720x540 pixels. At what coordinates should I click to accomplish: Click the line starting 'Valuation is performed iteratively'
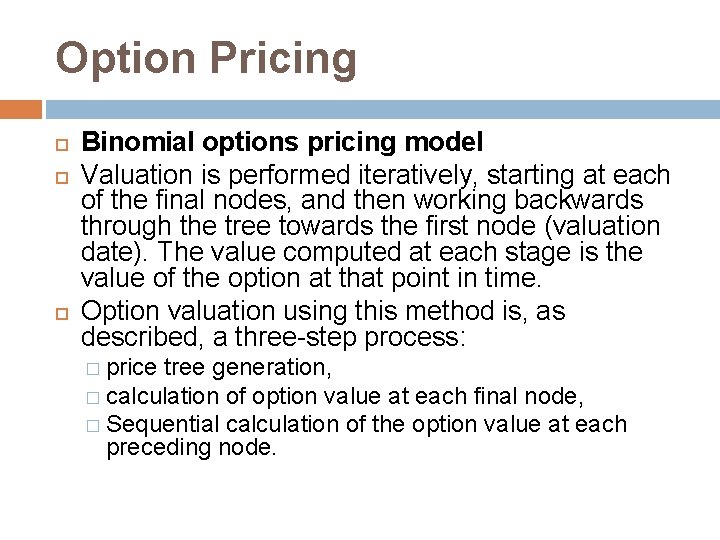375,175
